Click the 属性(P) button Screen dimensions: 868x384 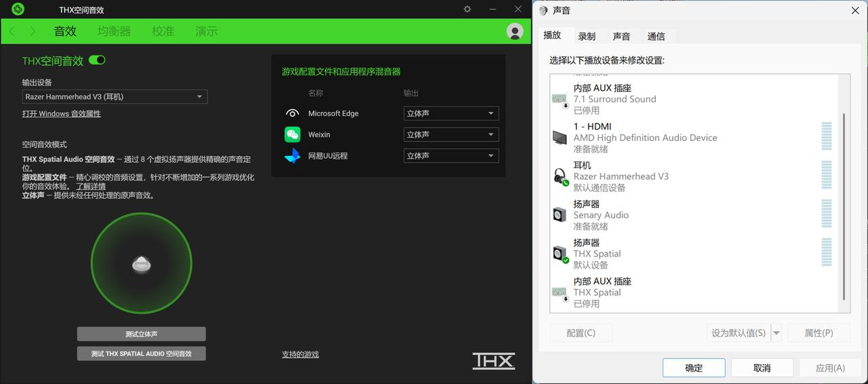(x=818, y=333)
